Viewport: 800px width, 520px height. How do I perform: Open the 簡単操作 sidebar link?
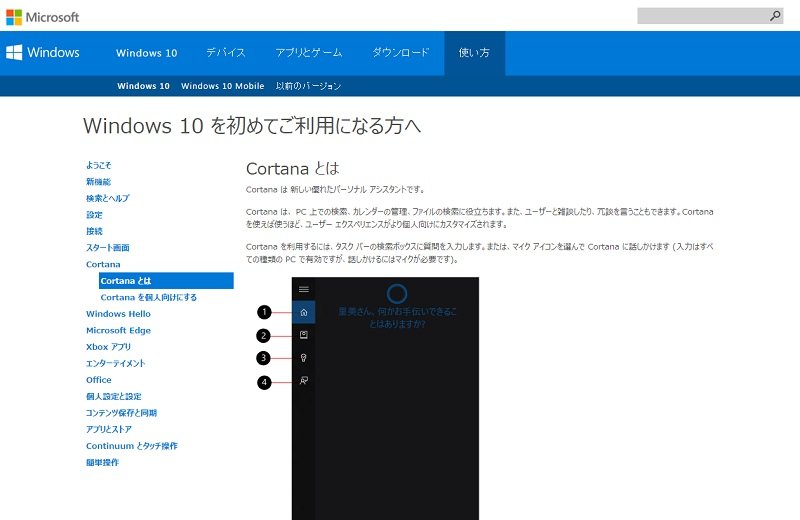tap(103, 462)
